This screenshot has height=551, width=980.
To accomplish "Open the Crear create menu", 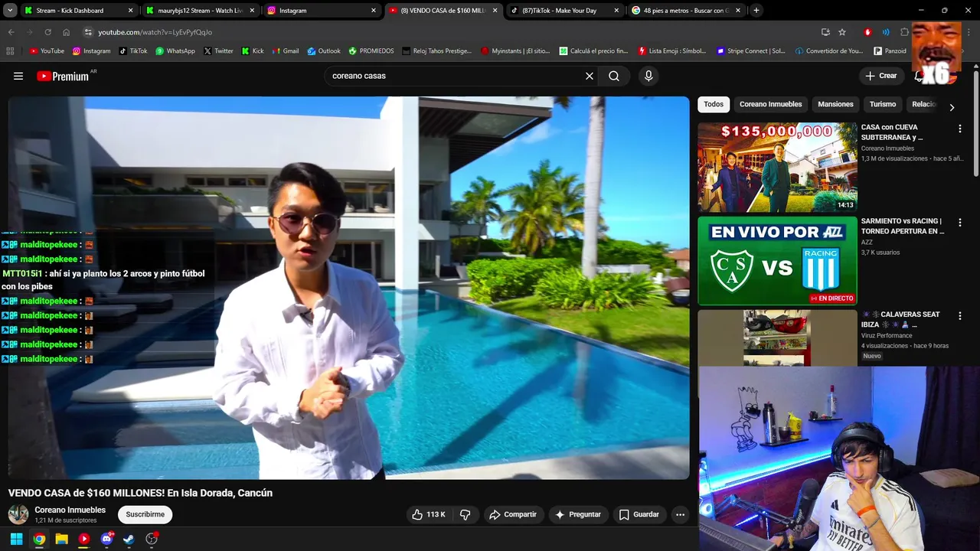I will (x=880, y=76).
